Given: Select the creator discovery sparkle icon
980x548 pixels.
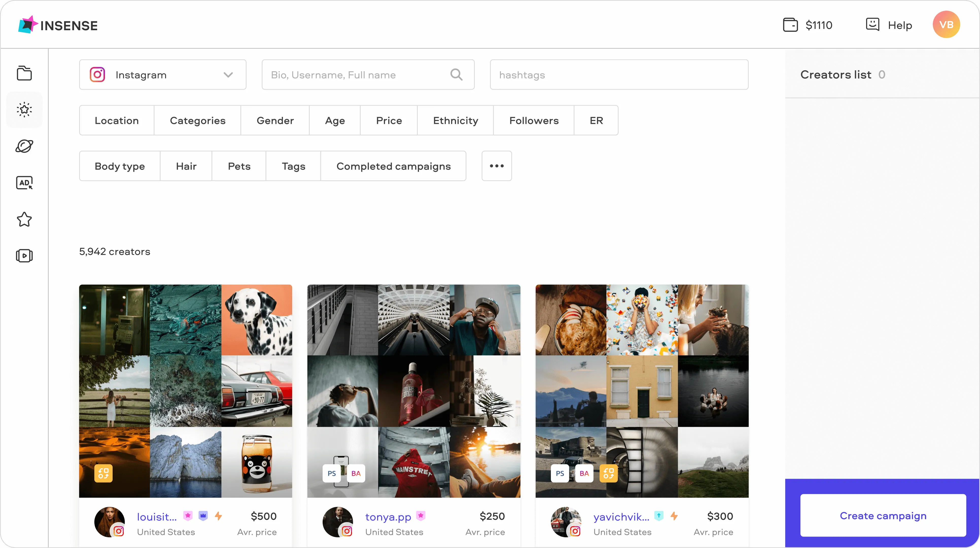Looking at the screenshot, I should (x=24, y=110).
